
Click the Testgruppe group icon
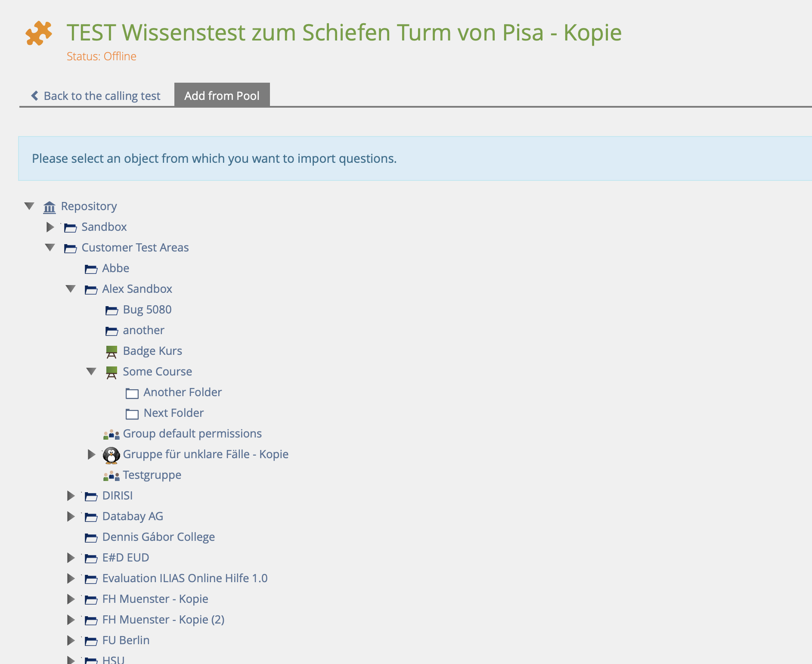112,476
